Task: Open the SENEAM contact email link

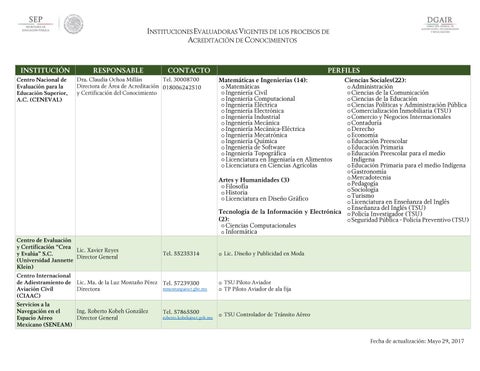Action: click(x=188, y=318)
